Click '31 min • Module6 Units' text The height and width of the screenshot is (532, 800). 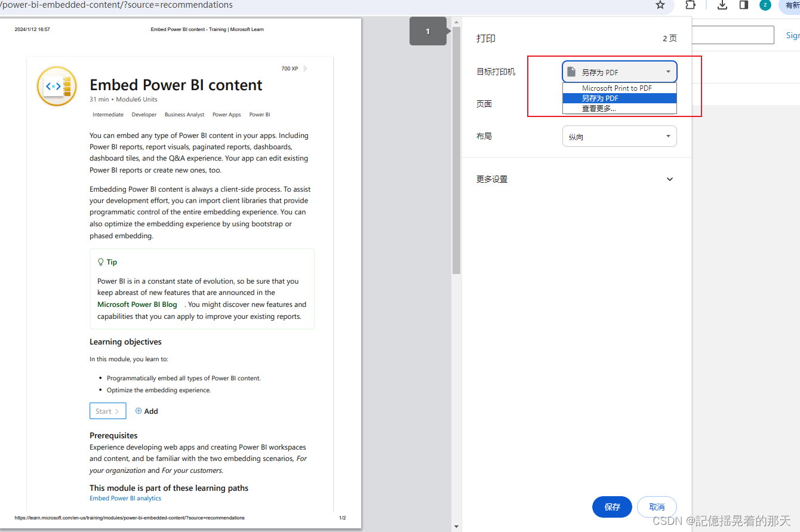click(x=124, y=99)
